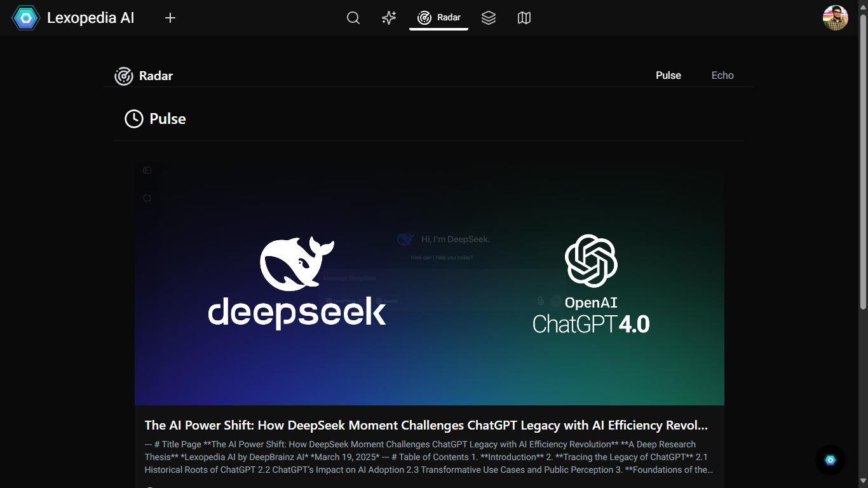
Task: Open the stacked layers icon
Action: coord(489,18)
